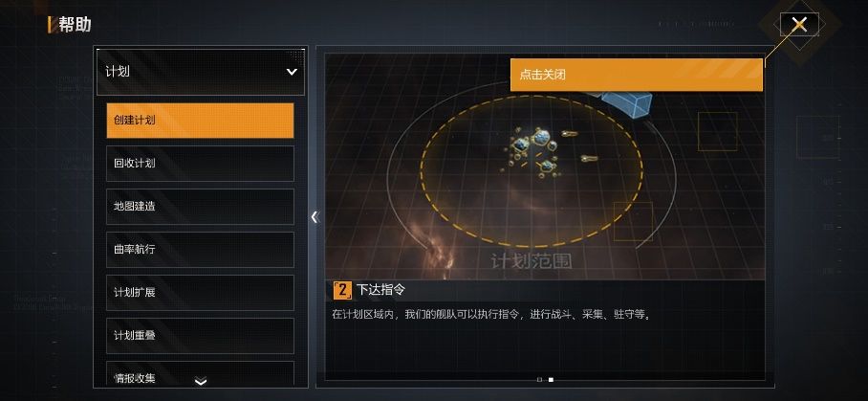Close the help screen with X icon
This screenshot has height=401, width=868.
tap(799, 24)
